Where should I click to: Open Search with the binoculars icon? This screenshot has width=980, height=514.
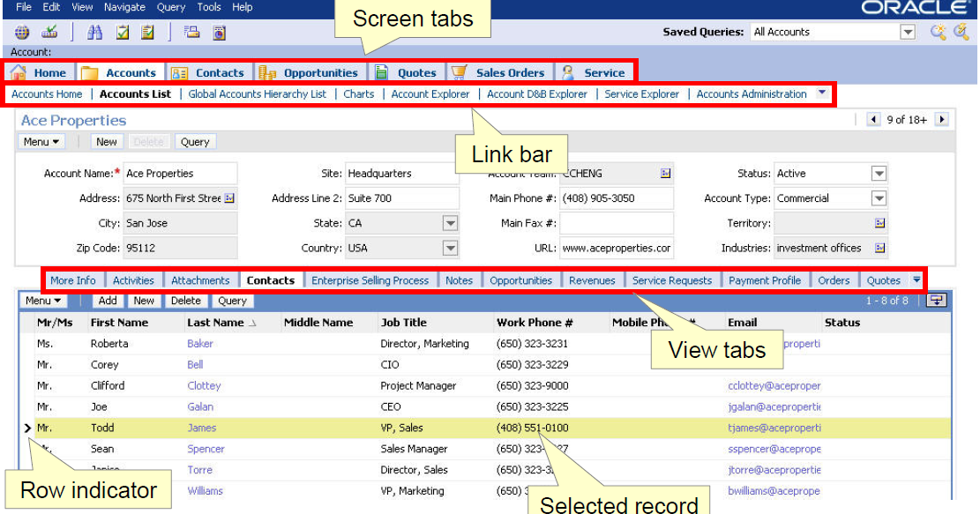point(95,32)
